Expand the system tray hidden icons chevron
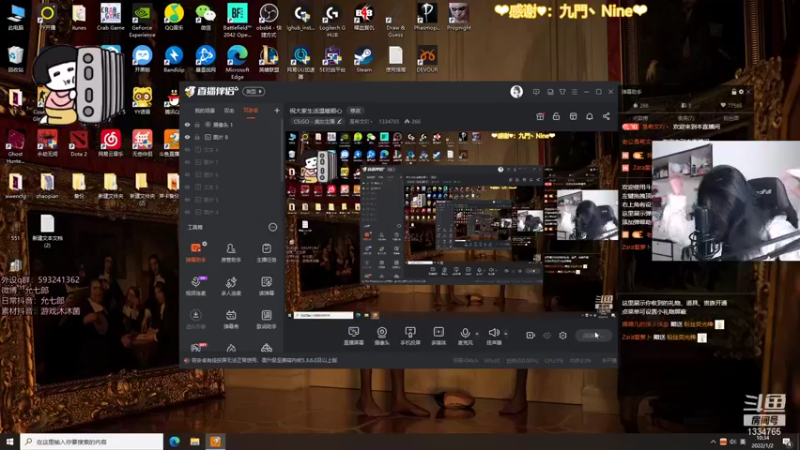 713,442
